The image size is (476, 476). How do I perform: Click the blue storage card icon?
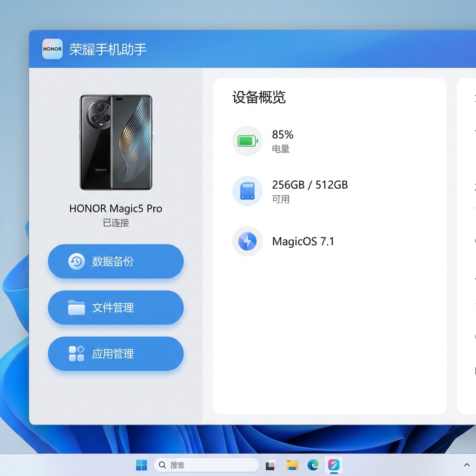(x=247, y=191)
